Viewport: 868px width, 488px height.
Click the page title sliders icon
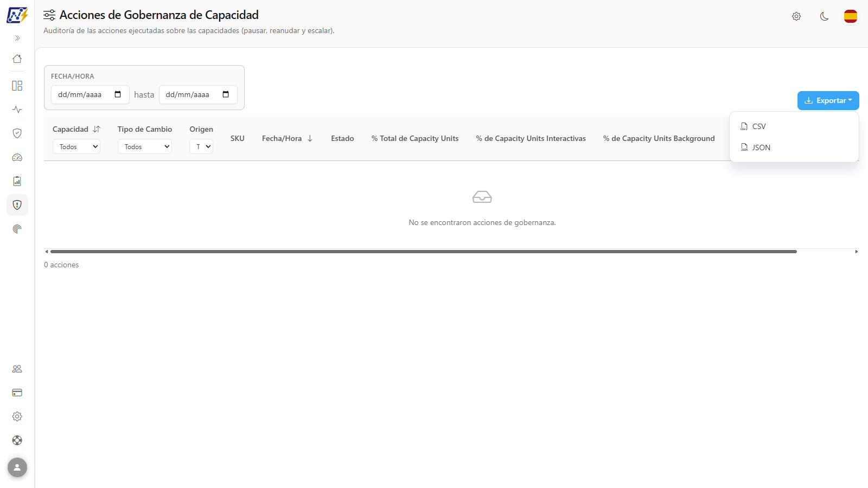(49, 15)
